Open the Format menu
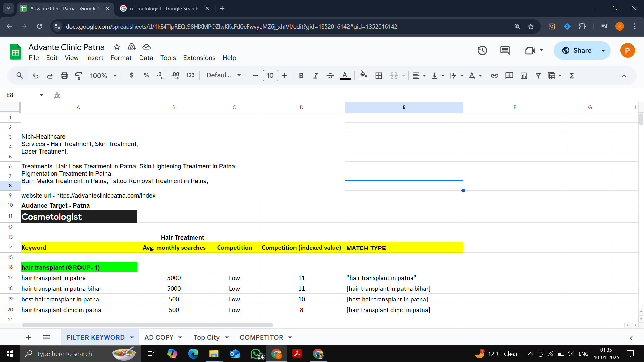Screen dimensions: 644x362 pos(121,58)
